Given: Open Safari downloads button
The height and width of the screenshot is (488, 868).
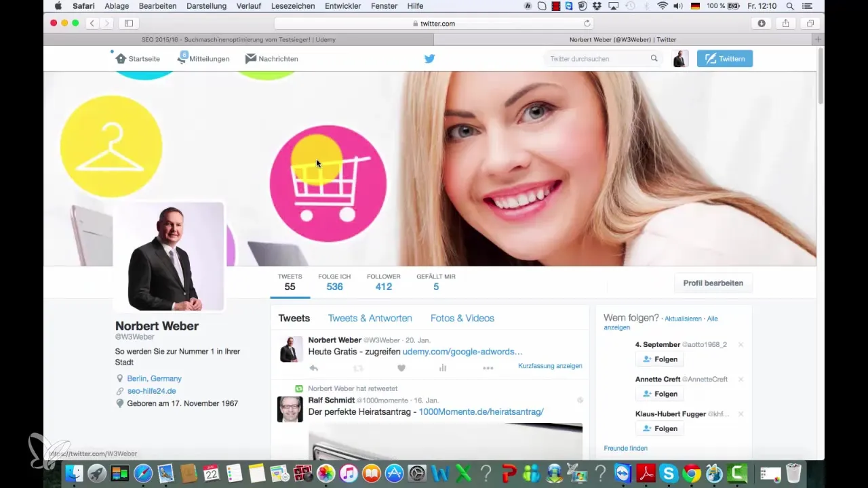Looking at the screenshot, I should (x=762, y=23).
